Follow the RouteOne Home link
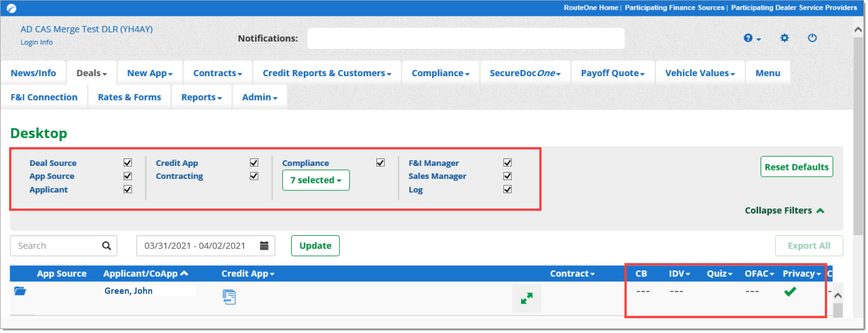The height and width of the screenshot is (333, 868). click(591, 8)
